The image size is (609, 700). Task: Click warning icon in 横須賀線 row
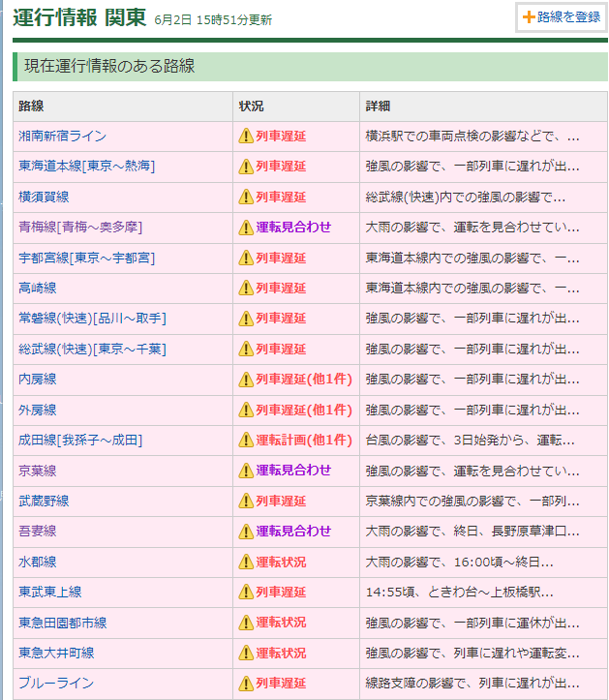[x=246, y=197]
